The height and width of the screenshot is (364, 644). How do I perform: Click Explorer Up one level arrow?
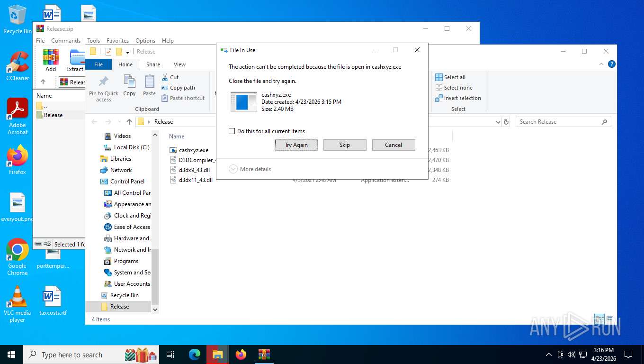[129, 122]
